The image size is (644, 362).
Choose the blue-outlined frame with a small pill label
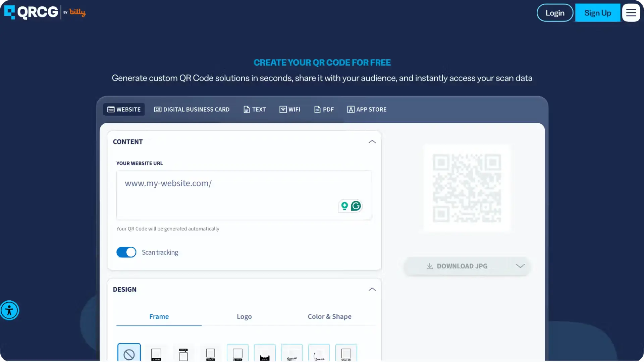pyautogui.click(x=237, y=353)
